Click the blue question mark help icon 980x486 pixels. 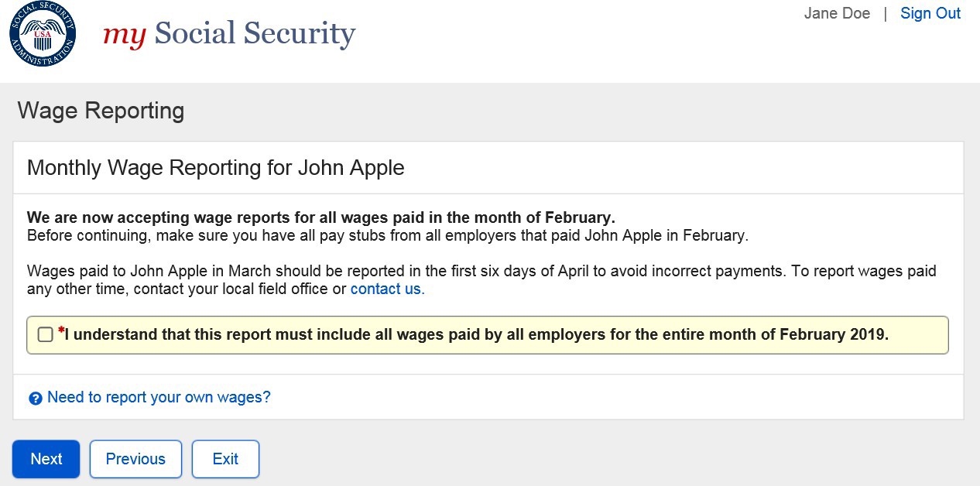pos(35,399)
